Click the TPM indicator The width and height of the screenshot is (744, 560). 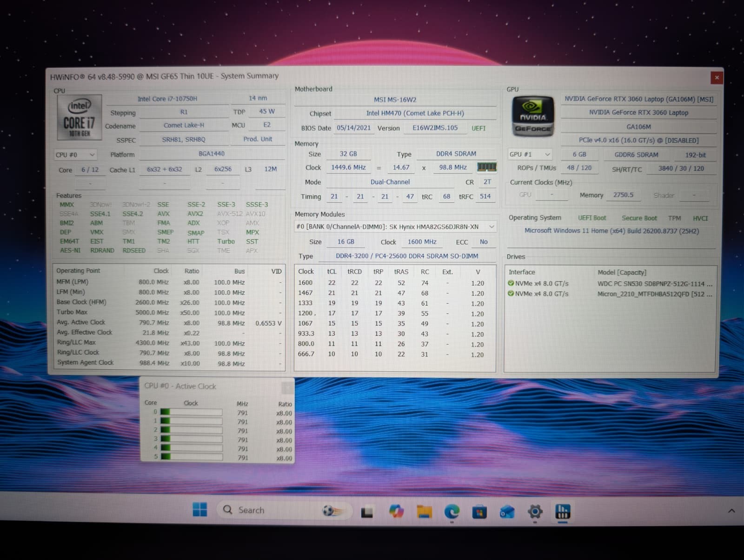pos(674,218)
